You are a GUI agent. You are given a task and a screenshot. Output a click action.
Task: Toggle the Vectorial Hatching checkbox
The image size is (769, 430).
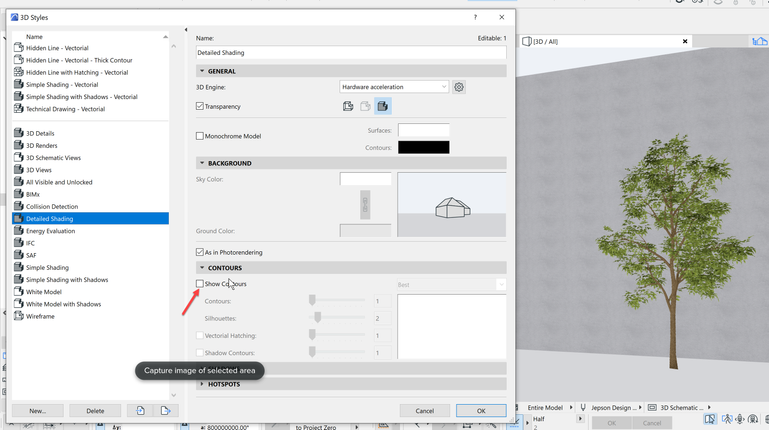click(200, 335)
